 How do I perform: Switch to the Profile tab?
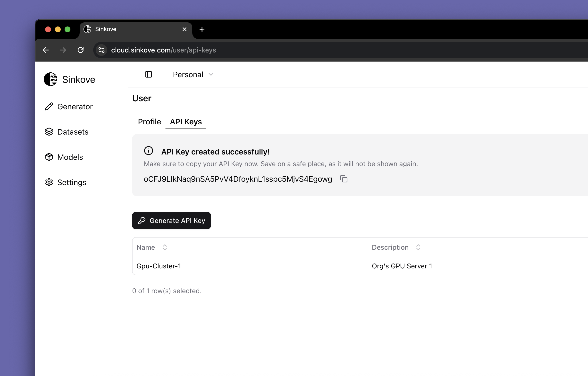[x=149, y=122]
